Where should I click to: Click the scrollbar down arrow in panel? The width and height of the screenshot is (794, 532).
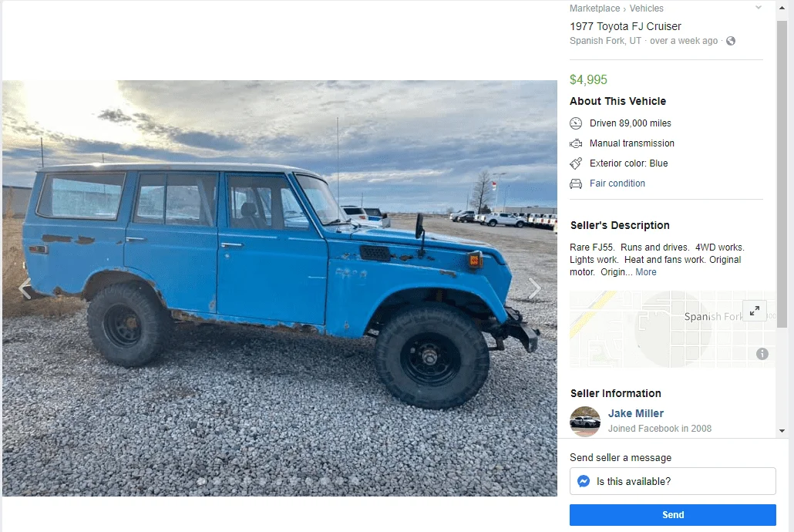pos(782,431)
